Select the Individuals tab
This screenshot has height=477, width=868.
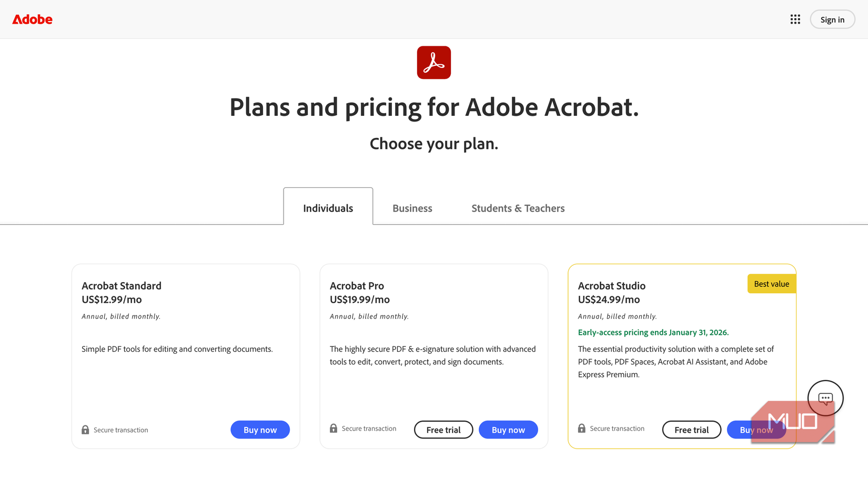328,208
